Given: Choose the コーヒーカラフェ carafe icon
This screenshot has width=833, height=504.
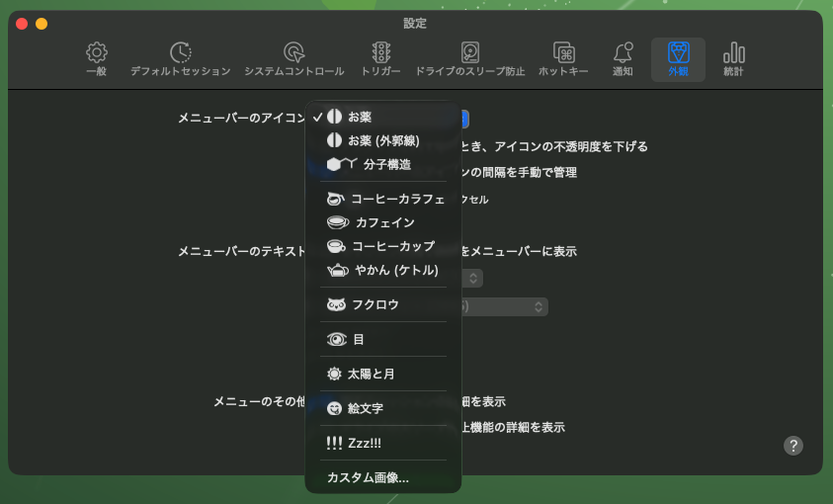Looking at the screenshot, I should pos(383,200).
